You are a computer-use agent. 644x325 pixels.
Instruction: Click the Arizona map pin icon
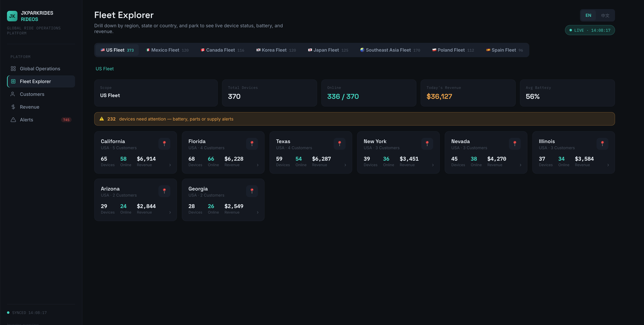[165, 191]
